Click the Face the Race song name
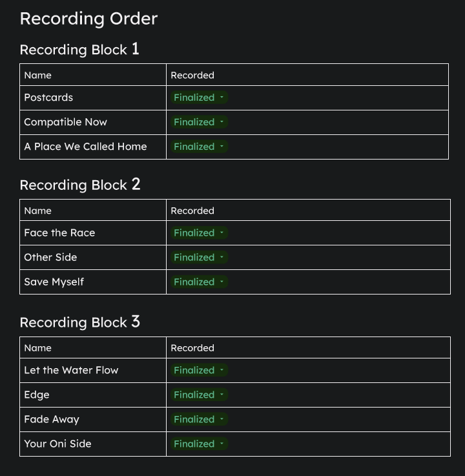Viewport: 465px width, 476px height. (59, 233)
